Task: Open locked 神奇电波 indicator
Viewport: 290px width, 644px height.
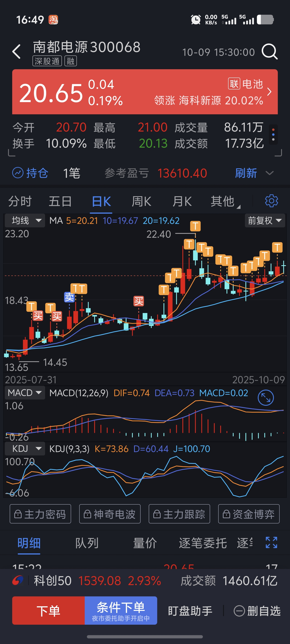Action: pos(110,514)
